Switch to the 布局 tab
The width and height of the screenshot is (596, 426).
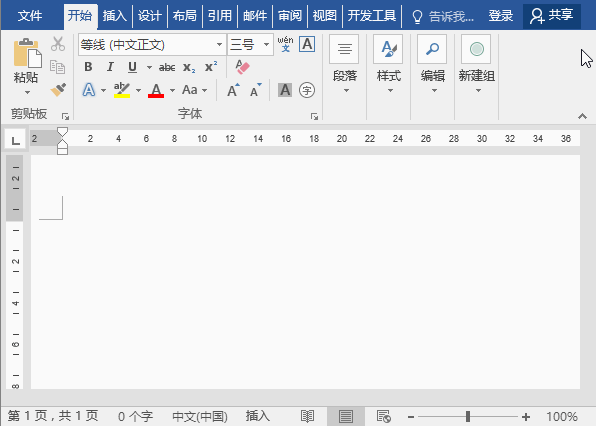185,16
